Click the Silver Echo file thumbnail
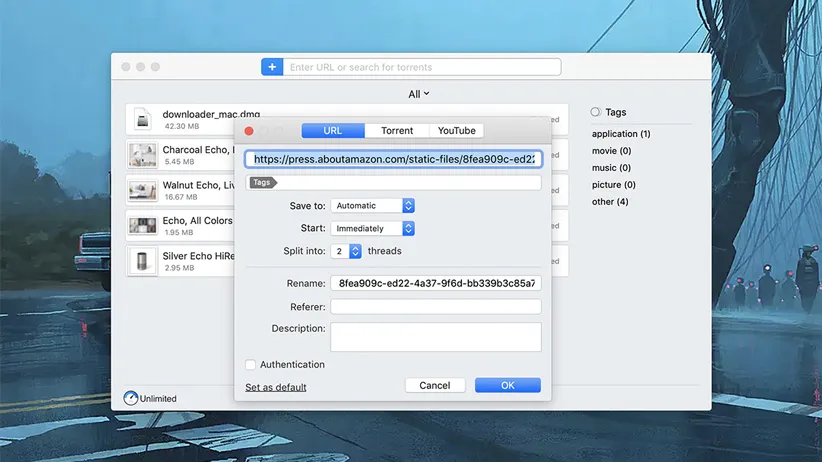Viewport: 822px width, 462px height. pos(143,262)
